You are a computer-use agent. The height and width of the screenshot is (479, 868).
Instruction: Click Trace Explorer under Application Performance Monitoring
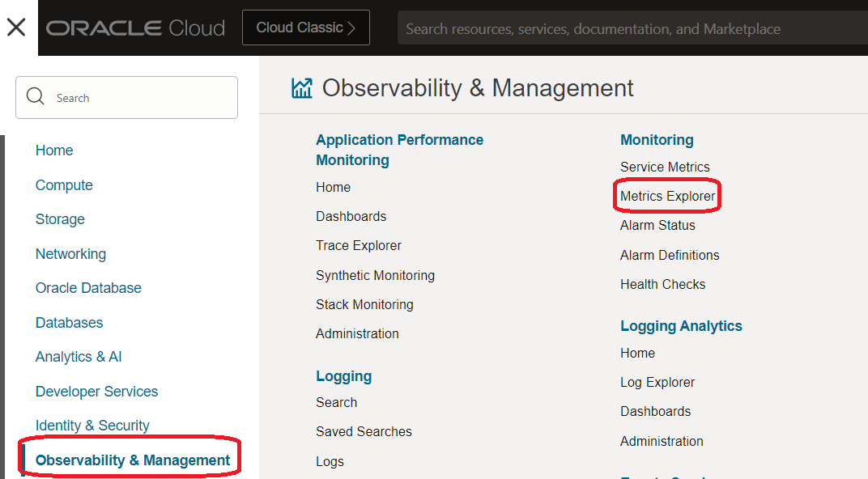359,245
